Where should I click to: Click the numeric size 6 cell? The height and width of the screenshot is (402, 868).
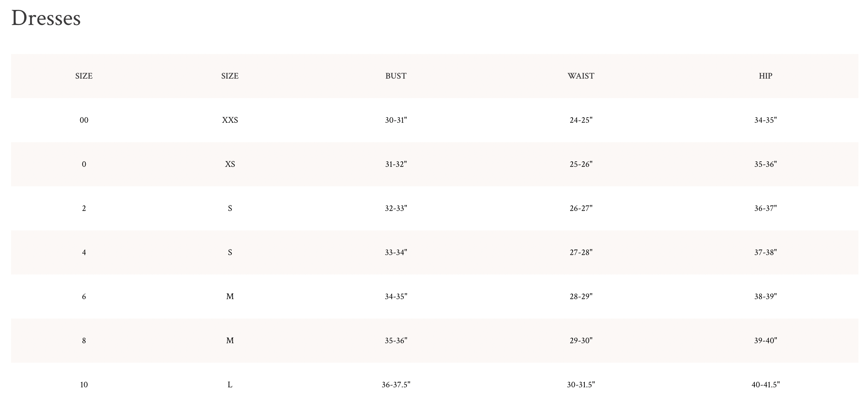click(84, 297)
